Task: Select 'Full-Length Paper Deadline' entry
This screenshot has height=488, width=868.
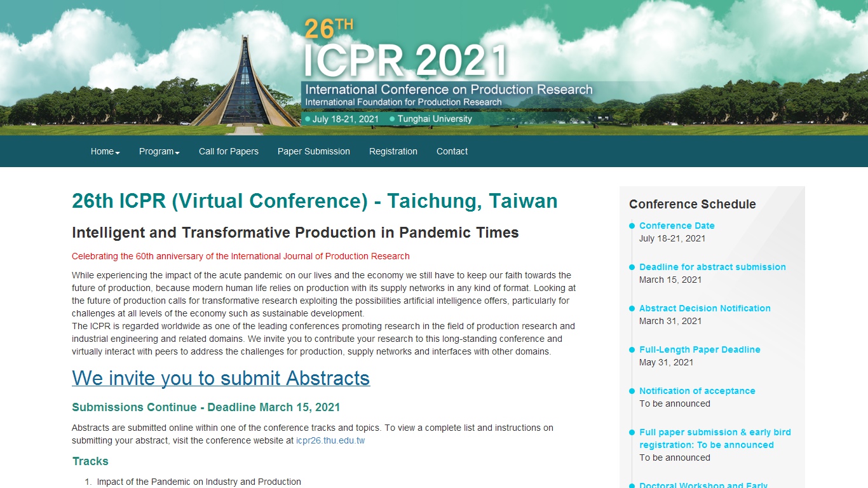Action: click(x=700, y=349)
